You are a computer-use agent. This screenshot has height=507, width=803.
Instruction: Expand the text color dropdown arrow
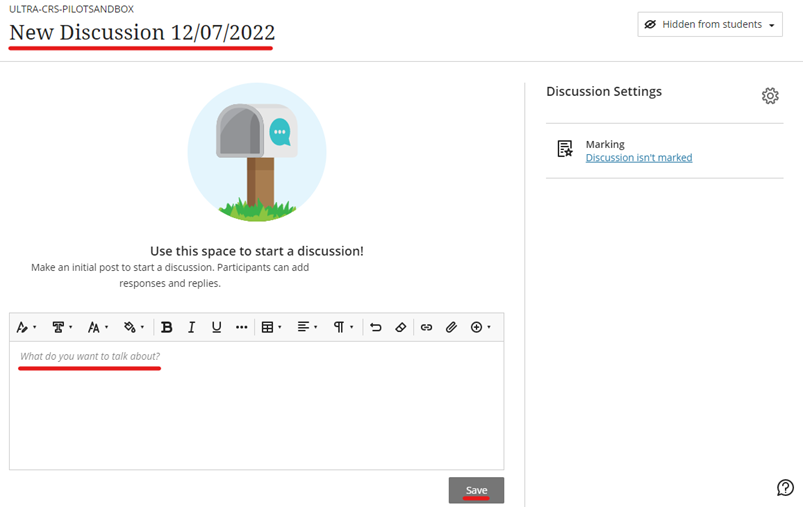click(142, 327)
